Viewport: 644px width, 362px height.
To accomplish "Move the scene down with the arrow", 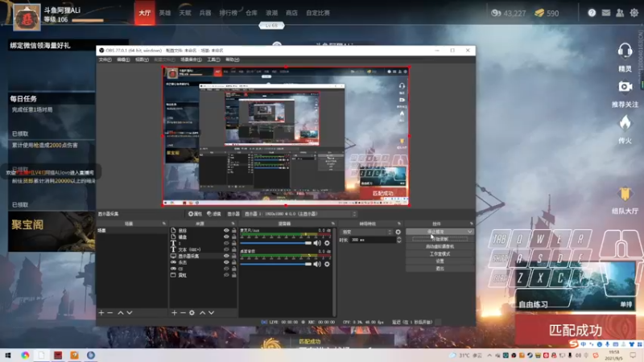I will (130, 313).
